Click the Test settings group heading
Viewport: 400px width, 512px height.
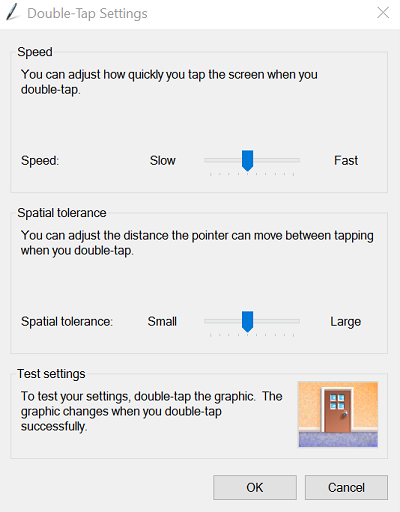pyautogui.click(x=51, y=374)
